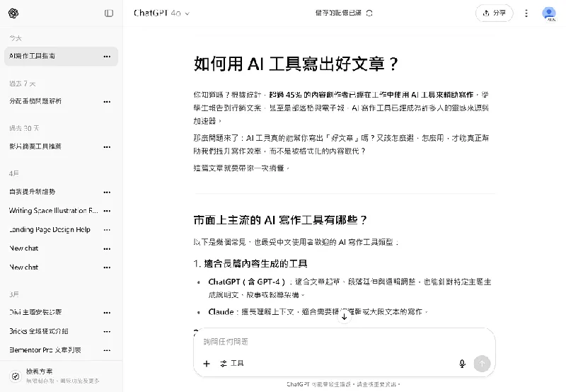Screen dimensions: 566x392
Task: Click the 分享 share button
Action: pyautogui.click(x=494, y=13)
